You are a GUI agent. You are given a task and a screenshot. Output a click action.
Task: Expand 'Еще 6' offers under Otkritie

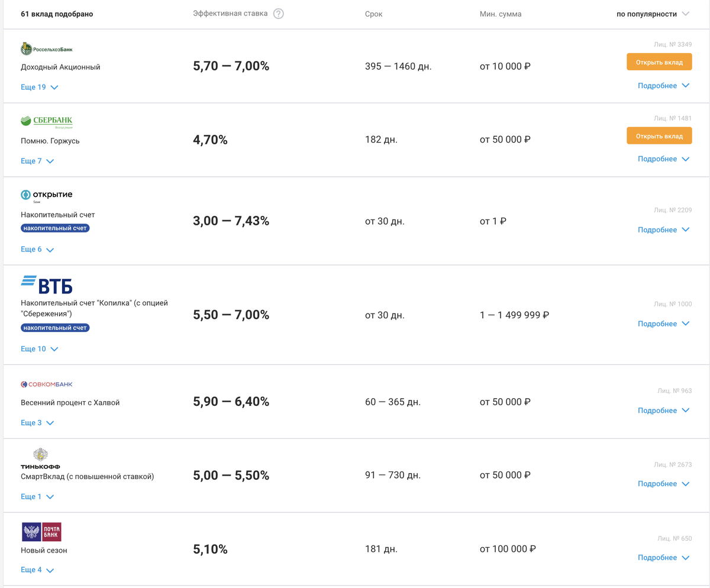tap(37, 250)
